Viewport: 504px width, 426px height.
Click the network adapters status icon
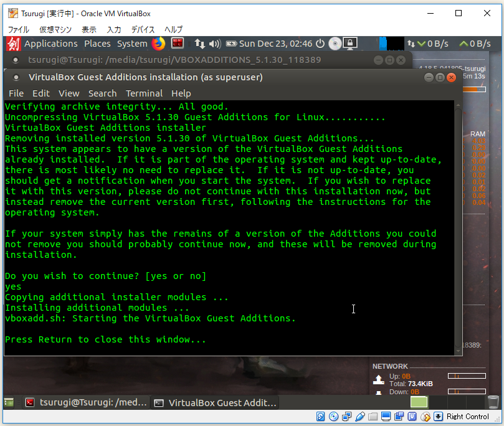tap(347, 417)
